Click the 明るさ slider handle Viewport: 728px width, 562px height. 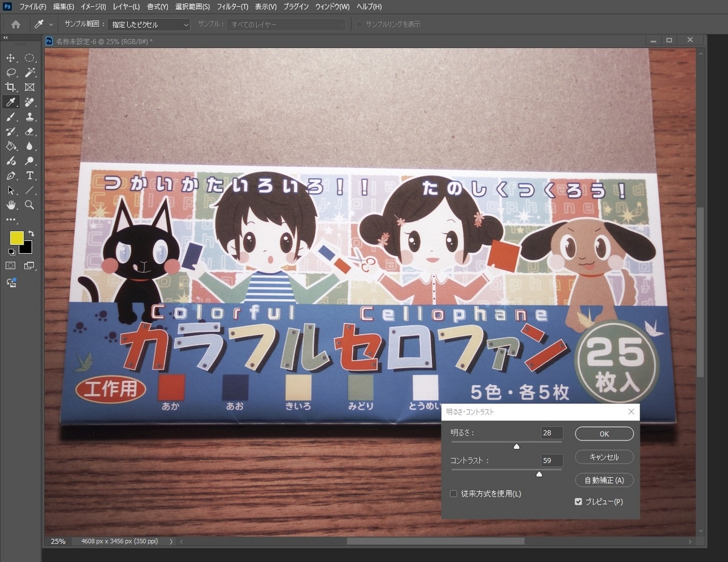(x=516, y=446)
